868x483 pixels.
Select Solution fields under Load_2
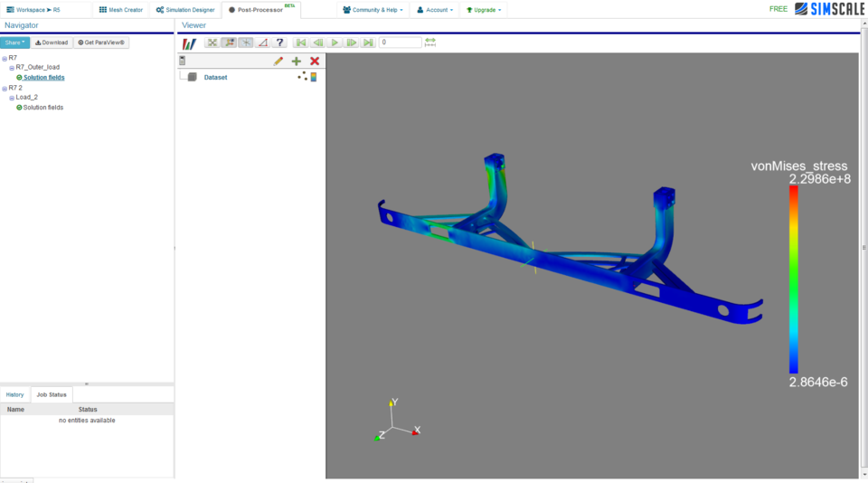tap(43, 108)
